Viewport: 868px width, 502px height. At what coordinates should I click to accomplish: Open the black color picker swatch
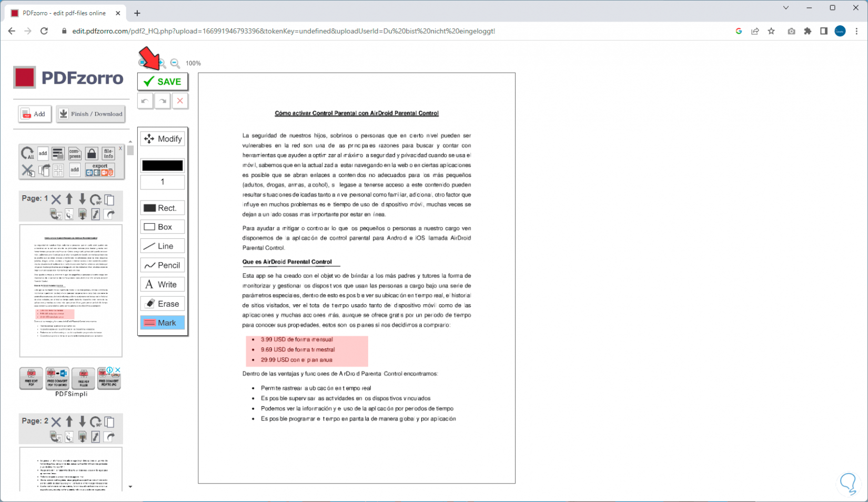(163, 165)
